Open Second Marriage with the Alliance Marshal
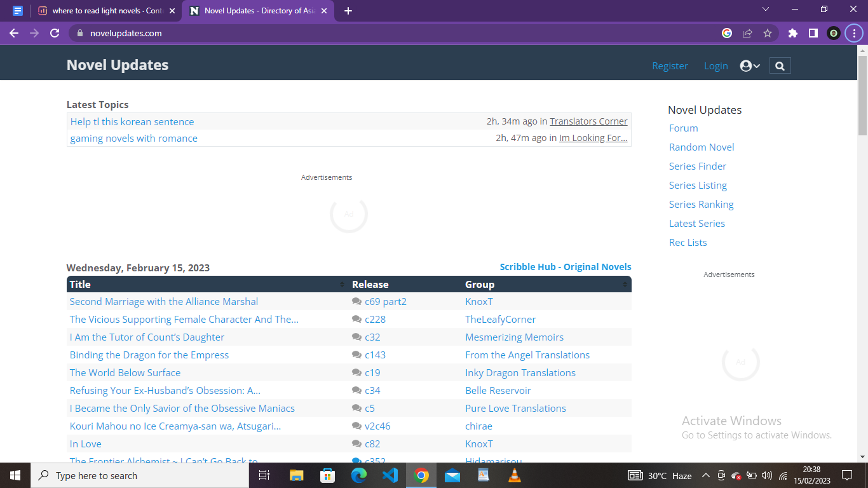The height and width of the screenshot is (488, 868). 164,301
